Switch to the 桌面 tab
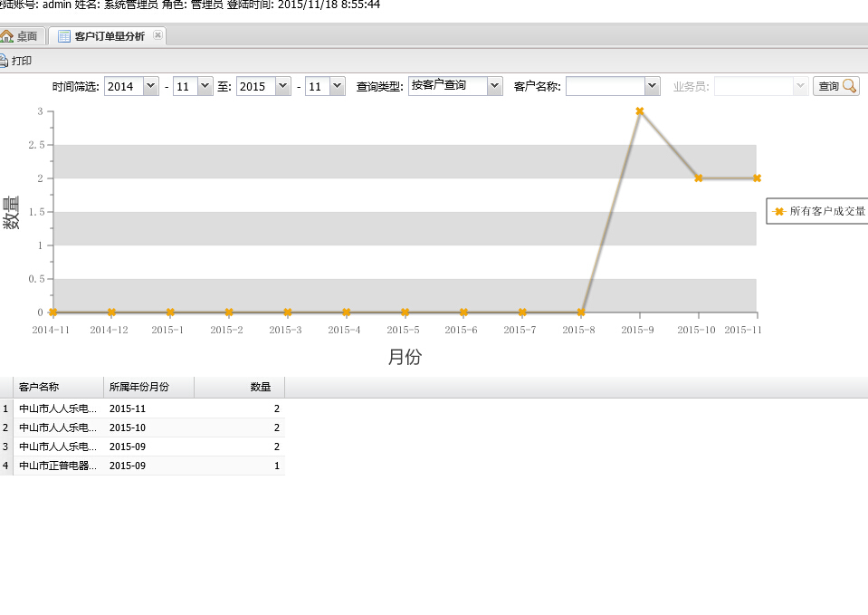Screen dimensions: 868x615 click(x=25, y=36)
